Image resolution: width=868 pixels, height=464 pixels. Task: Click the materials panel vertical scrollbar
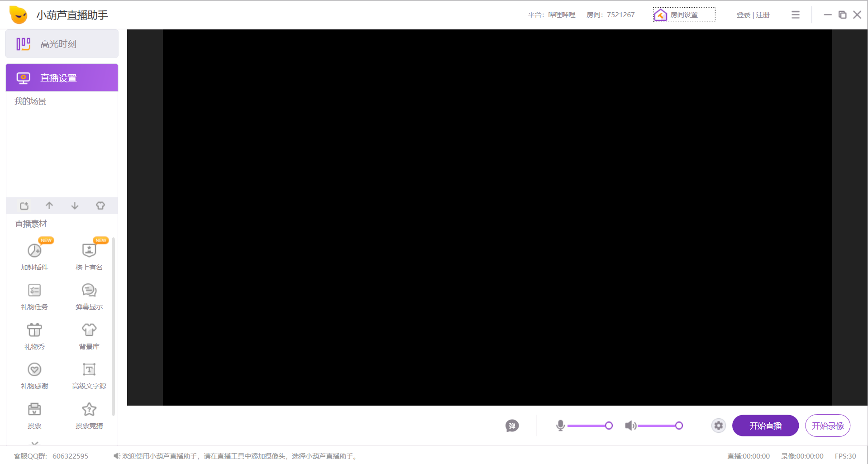(113, 326)
